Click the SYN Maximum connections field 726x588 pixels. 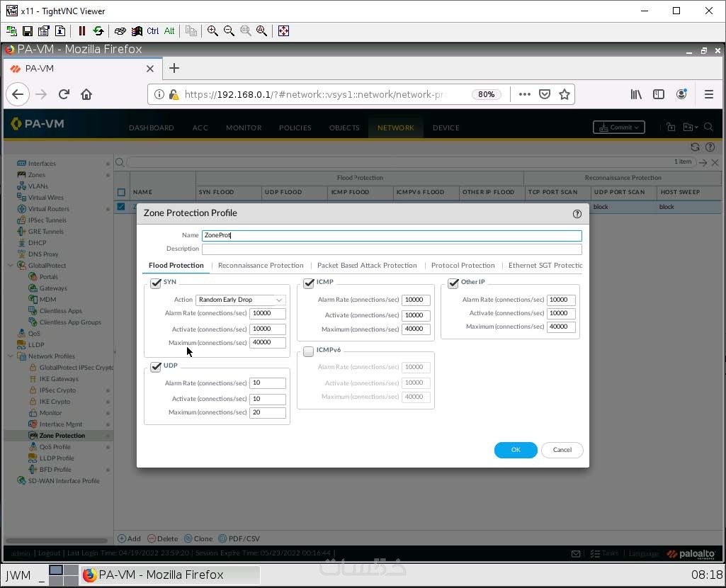click(x=268, y=343)
